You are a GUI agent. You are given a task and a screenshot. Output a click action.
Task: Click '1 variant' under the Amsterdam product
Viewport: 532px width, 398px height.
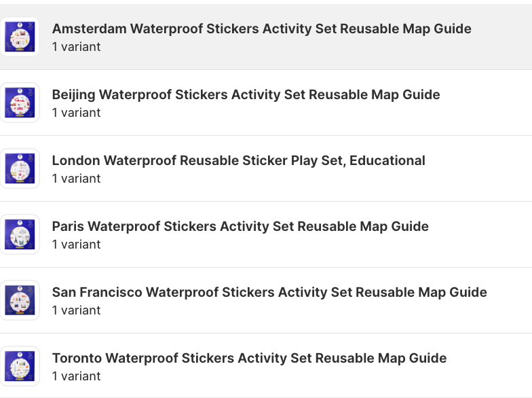click(76, 47)
